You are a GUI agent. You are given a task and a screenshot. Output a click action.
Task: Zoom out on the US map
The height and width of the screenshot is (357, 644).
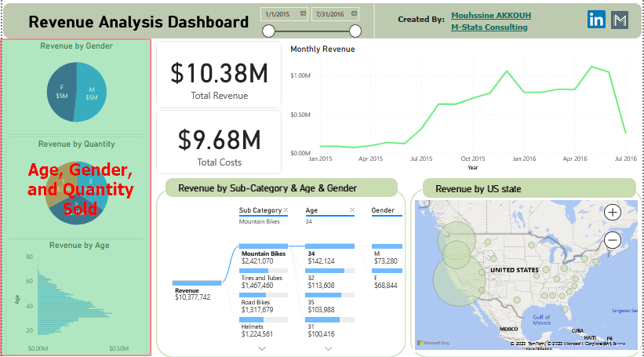(613, 240)
